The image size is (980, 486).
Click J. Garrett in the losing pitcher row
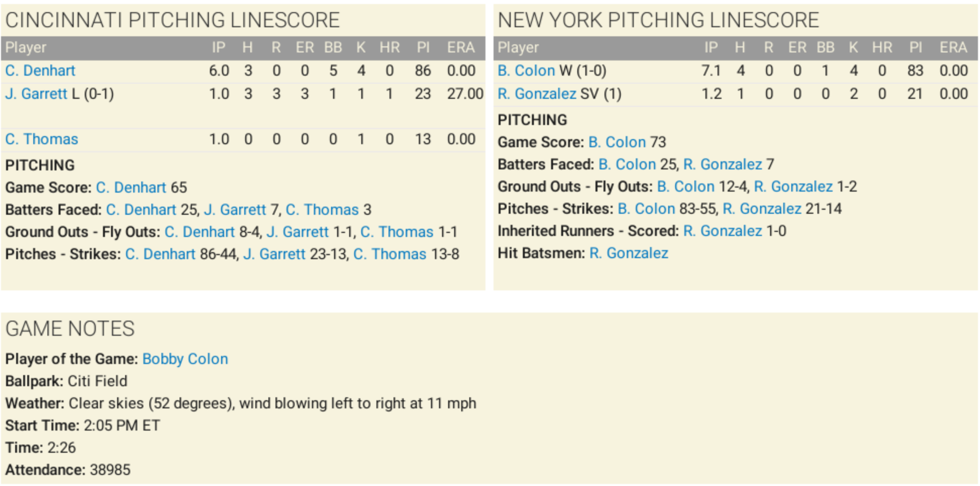click(36, 94)
